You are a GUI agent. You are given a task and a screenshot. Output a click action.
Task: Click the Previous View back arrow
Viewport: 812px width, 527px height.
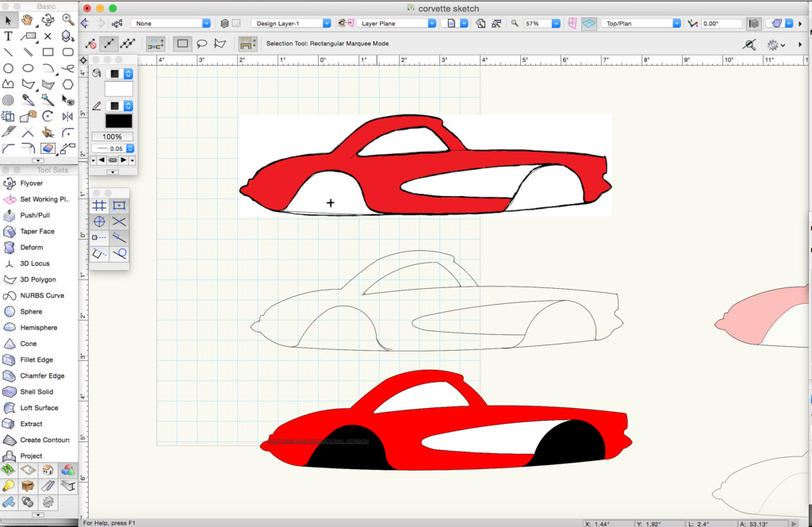point(85,24)
